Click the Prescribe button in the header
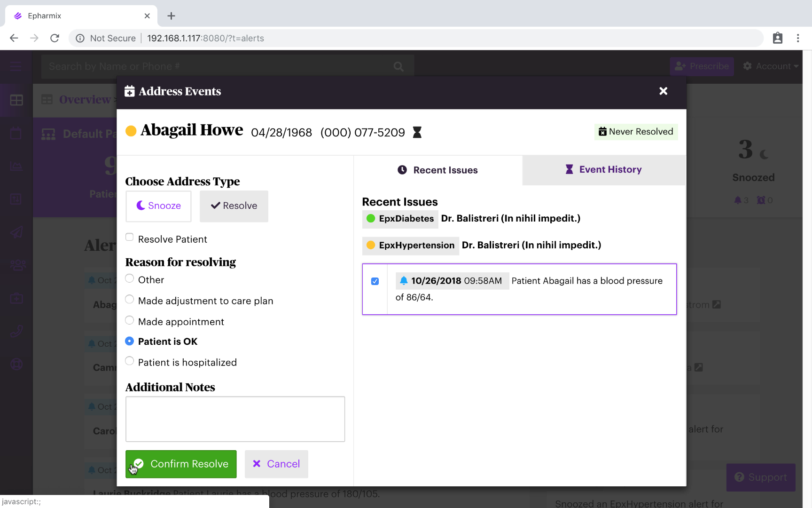 click(x=702, y=66)
